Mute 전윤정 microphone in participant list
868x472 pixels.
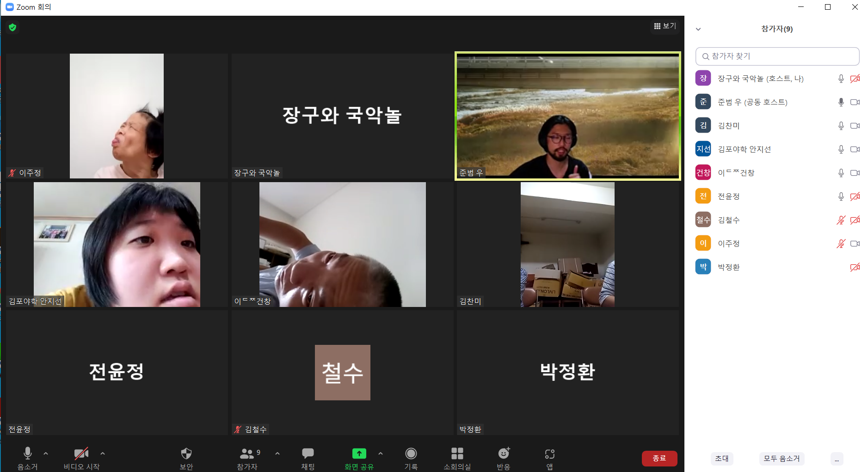pos(841,196)
